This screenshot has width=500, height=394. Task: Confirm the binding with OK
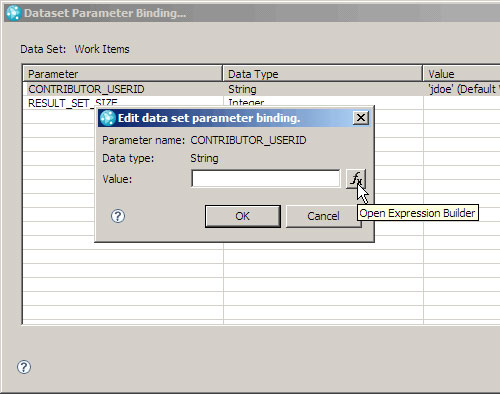[243, 216]
